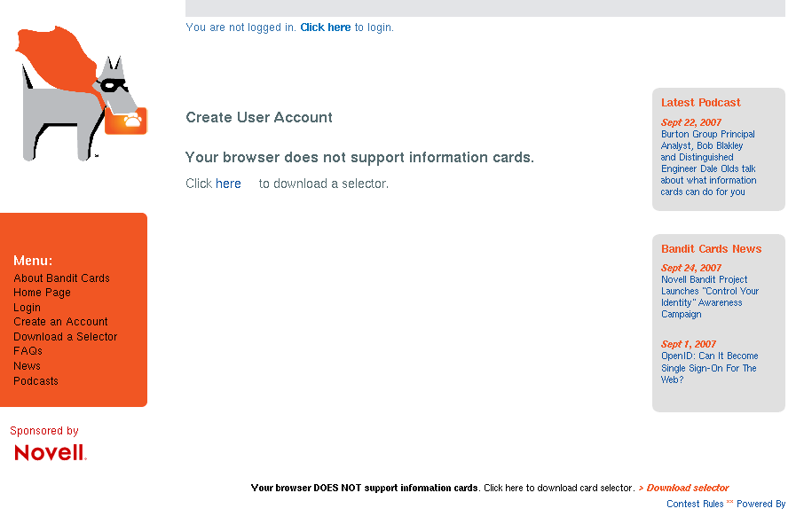Open the Burton Group podcast link

(x=708, y=163)
